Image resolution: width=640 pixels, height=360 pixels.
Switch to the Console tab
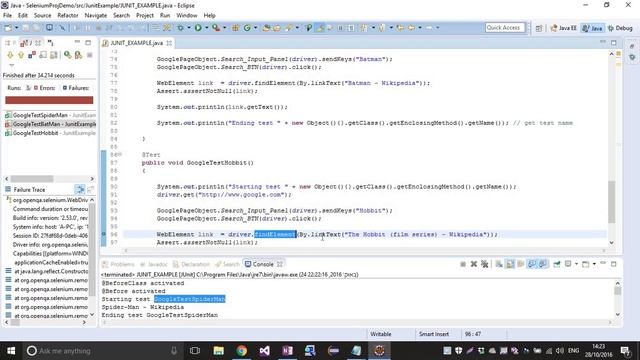[263, 264]
